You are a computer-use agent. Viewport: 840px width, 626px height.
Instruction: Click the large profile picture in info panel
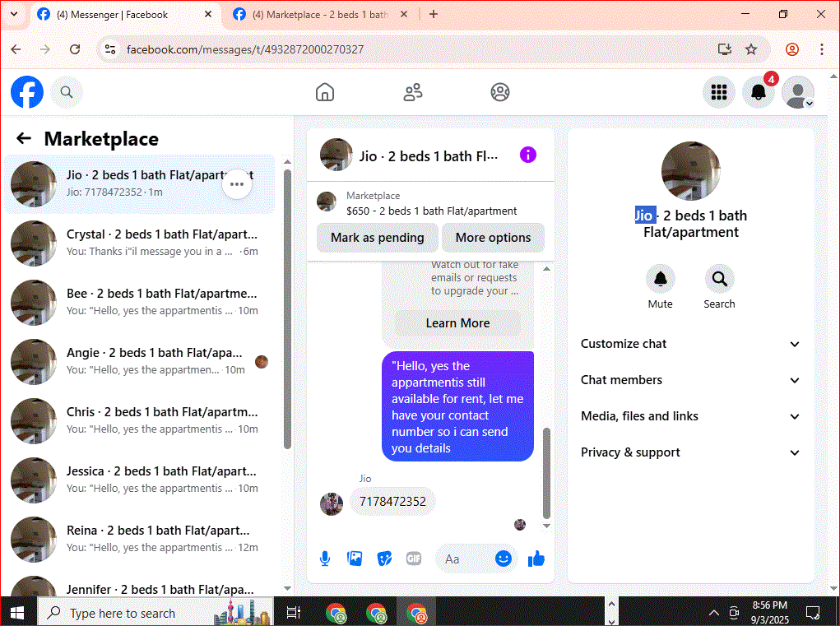tap(690, 171)
